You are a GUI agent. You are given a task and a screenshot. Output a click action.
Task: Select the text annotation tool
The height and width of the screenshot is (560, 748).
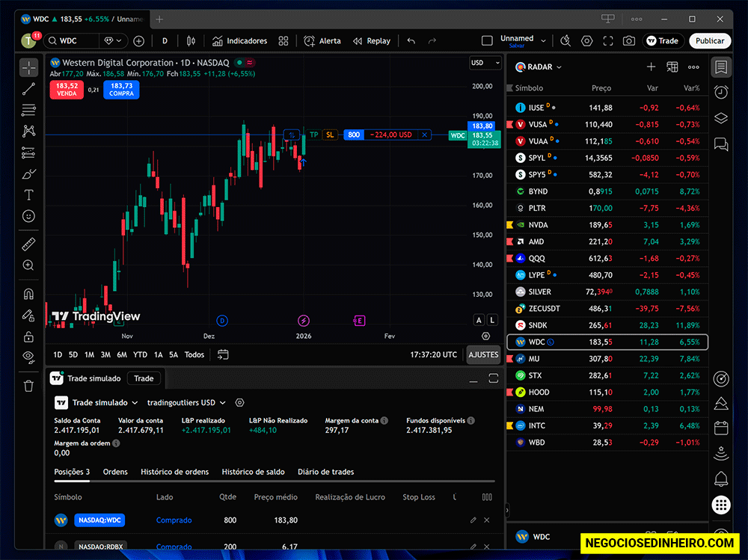28,195
